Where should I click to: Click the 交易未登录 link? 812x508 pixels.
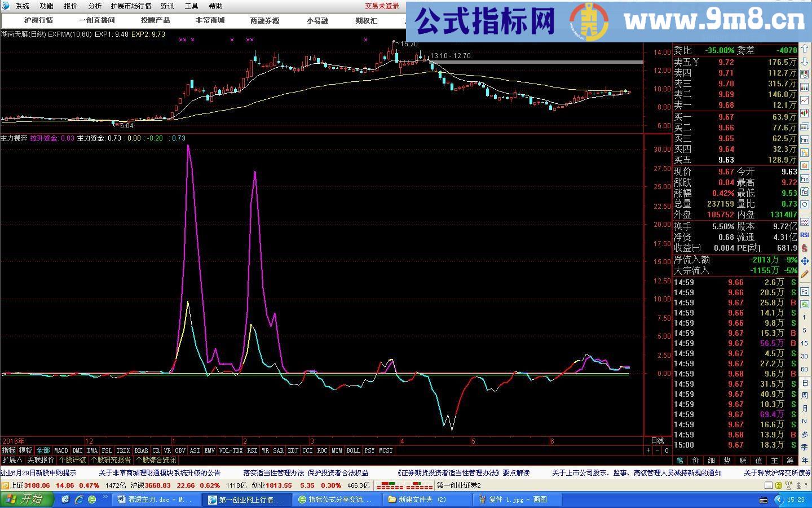tap(382, 6)
